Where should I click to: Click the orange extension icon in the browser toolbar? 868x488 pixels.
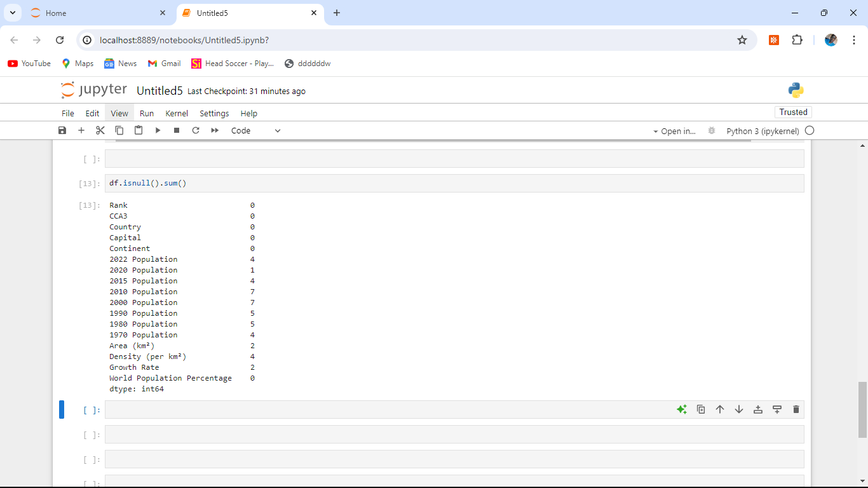tap(774, 40)
